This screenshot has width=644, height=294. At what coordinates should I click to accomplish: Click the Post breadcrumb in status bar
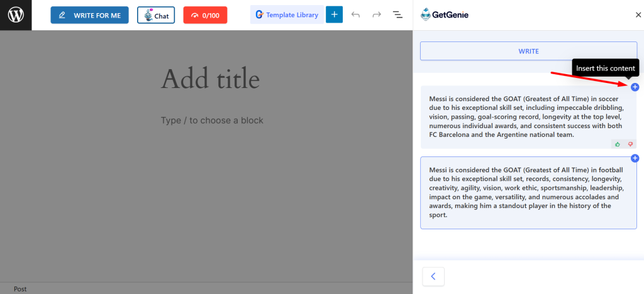pyautogui.click(x=20, y=289)
